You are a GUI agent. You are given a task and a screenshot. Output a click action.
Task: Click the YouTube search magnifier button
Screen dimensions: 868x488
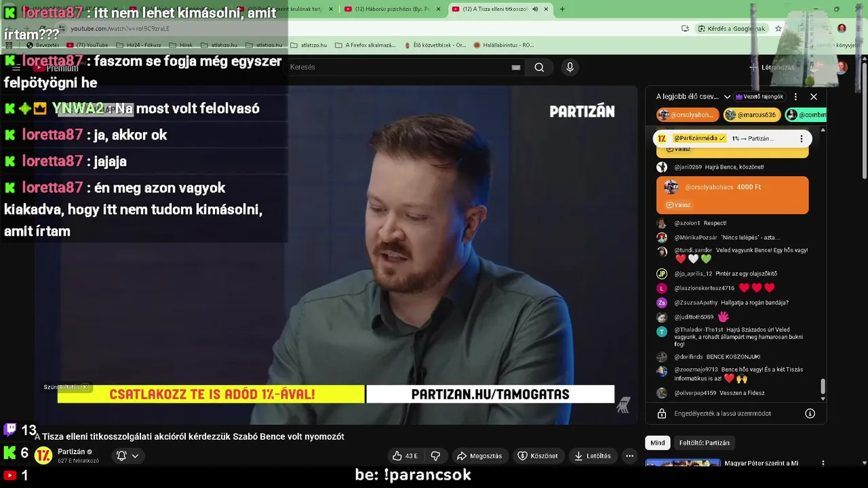[539, 67]
